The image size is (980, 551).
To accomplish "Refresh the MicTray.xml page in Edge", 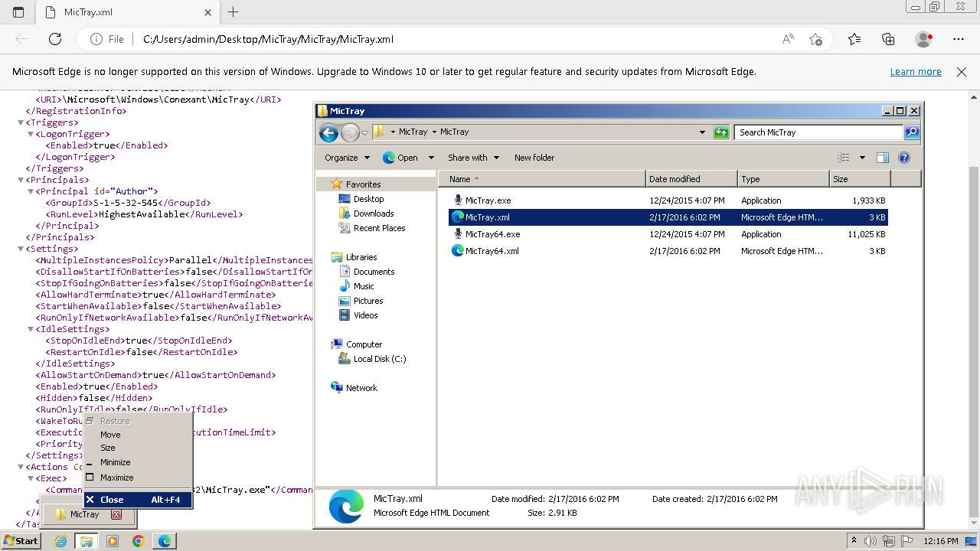I will [x=55, y=39].
